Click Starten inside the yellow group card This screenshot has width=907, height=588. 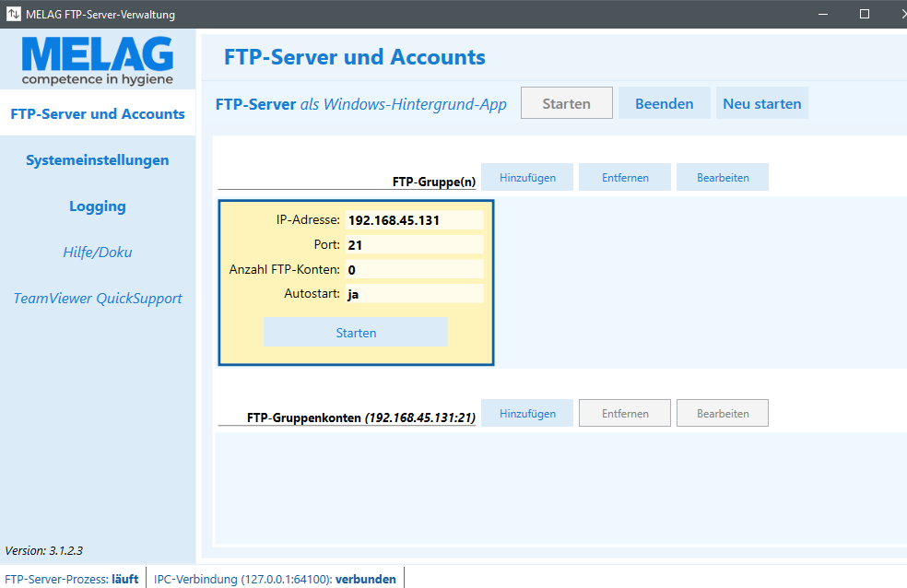[x=356, y=333]
